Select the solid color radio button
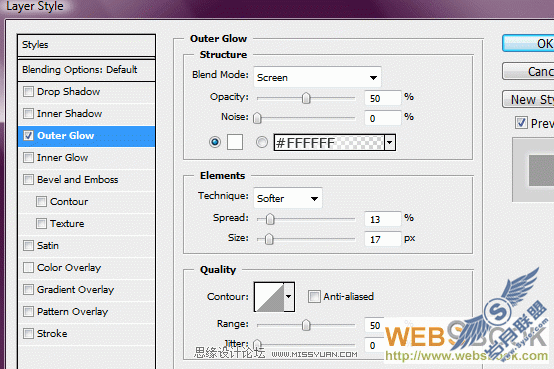This screenshot has height=369, width=554. point(215,142)
